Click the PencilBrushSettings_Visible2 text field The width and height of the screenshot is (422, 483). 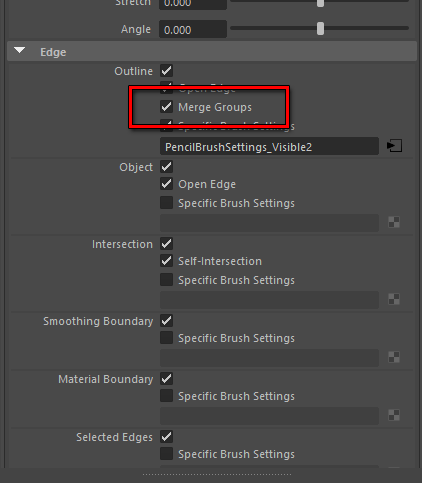269,146
